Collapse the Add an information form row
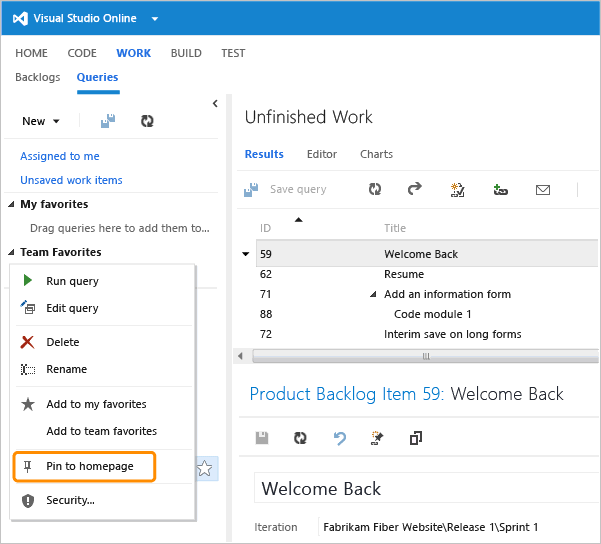Screen dimensions: 601x544 (373, 294)
